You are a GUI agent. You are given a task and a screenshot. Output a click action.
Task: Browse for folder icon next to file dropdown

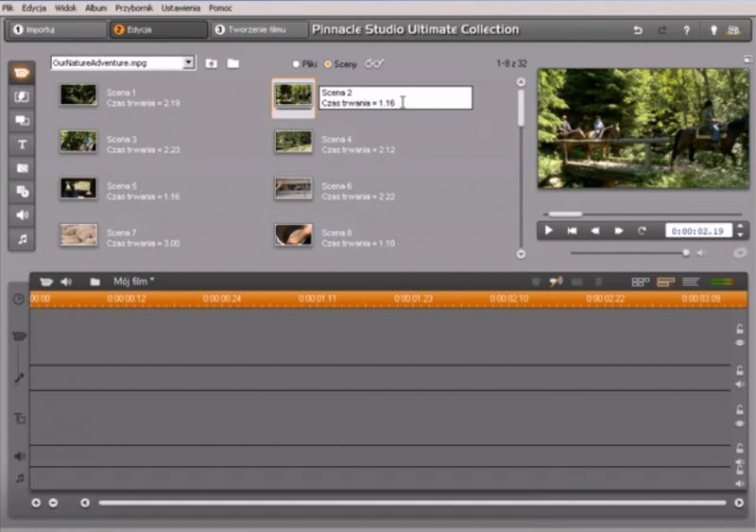pos(233,63)
